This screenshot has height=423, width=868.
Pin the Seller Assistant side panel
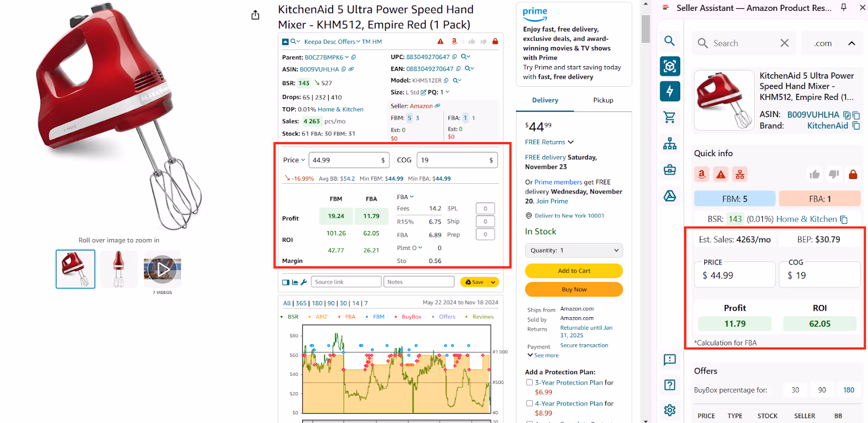(844, 8)
